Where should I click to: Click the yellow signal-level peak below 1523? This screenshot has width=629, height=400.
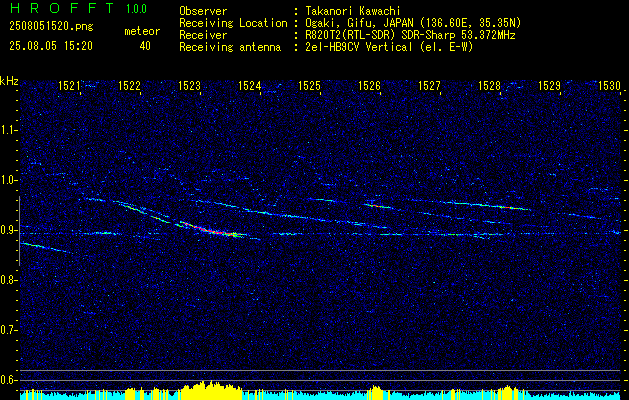click(x=209, y=388)
